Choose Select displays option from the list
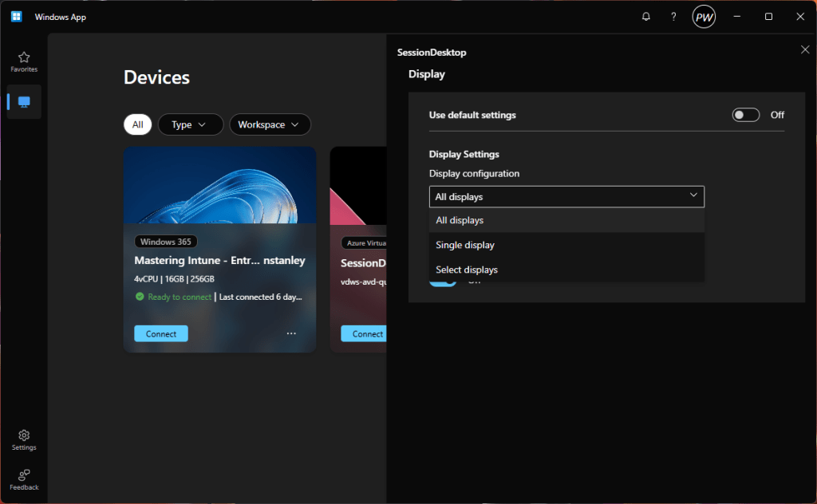Image resolution: width=817 pixels, height=504 pixels. pyautogui.click(x=467, y=270)
